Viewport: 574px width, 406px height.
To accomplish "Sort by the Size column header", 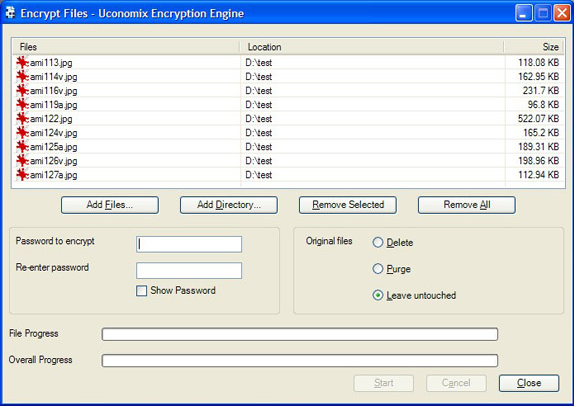I will click(x=534, y=47).
